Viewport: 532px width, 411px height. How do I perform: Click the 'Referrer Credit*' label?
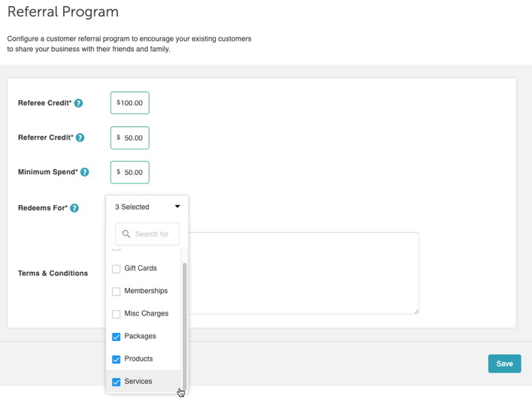tap(46, 138)
